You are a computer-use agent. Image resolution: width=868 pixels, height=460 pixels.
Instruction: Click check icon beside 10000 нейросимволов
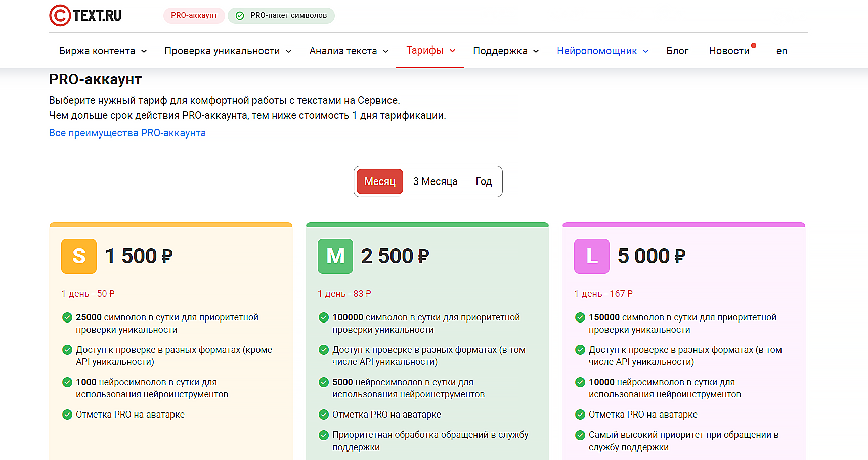[x=580, y=382]
